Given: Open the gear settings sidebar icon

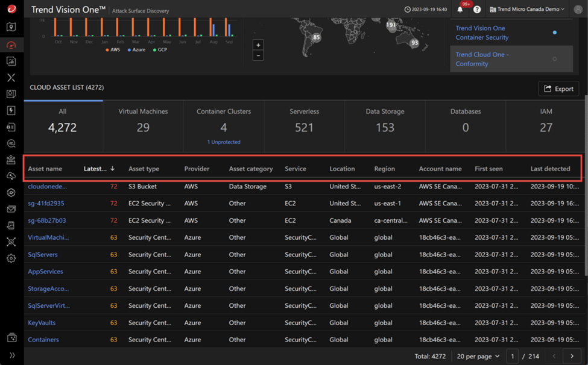Looking at the screenshot, I should pos(11,258).
